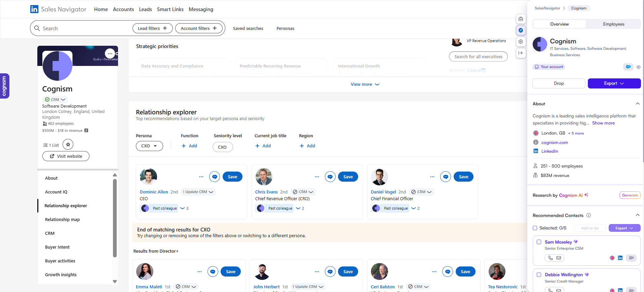Click the LinkedIn icon on Sam Moseley's card
This screenshot has height=292, width=644.
click(620, 258)
